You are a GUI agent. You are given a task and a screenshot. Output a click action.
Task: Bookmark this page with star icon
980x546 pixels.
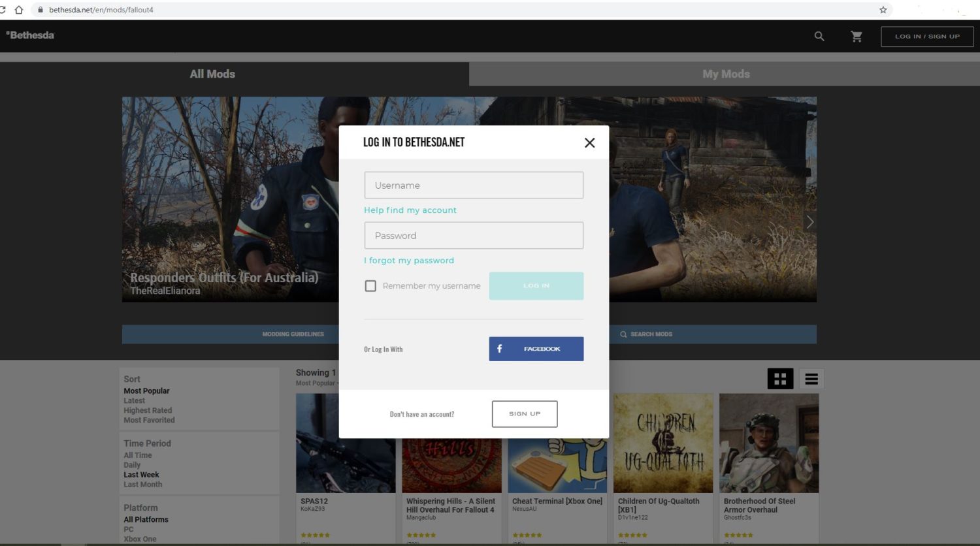[x=883, y=10]
